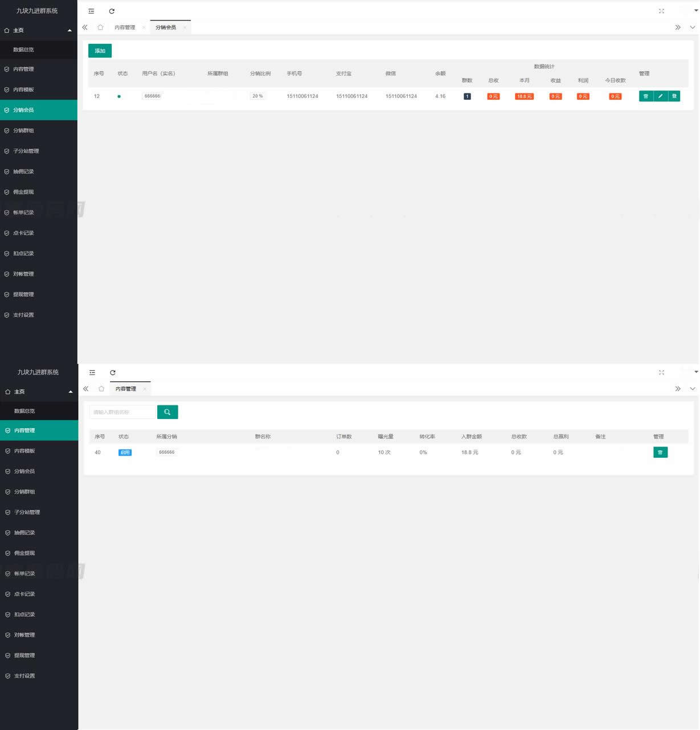Screen dimensions: 700x730
Task: Collapse sidebar via icon above the 添加 button
Action: (91, 11)
